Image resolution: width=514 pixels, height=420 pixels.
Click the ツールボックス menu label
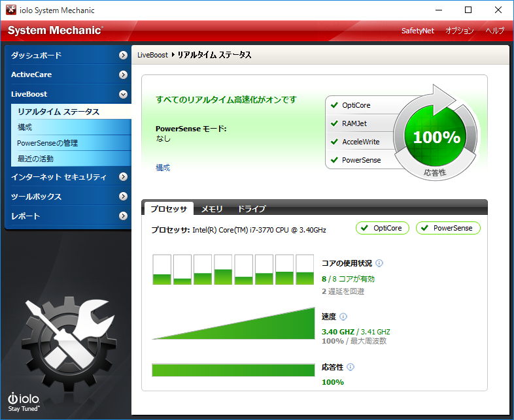(x=37, y=197)
